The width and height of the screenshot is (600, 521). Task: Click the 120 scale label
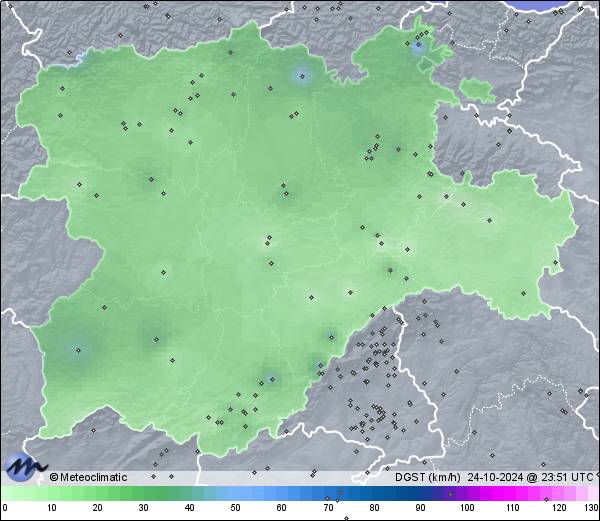tap(559, 508)
